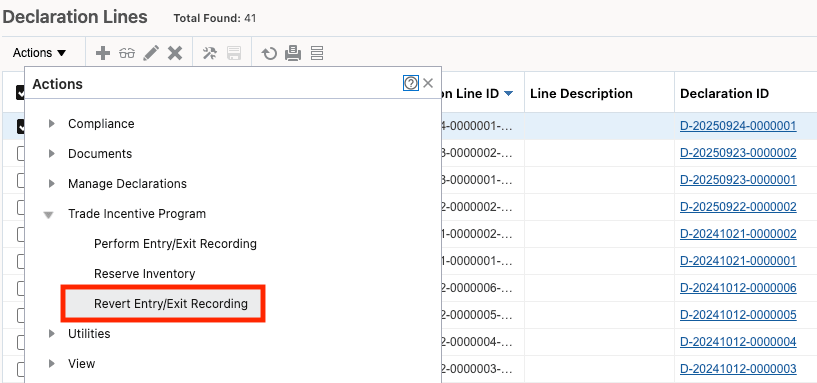Screen dimensions: 817x383
Task: Check the D-20241021-0000002 row checkbox
Action: click(x=21, y=234)
